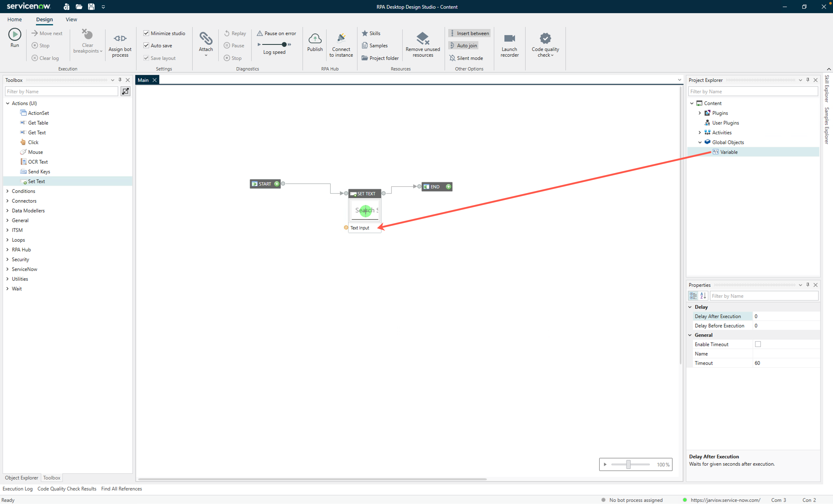833x504 pixels.
Task: Select Send Keys in the Toolbox
Action: 39,172
